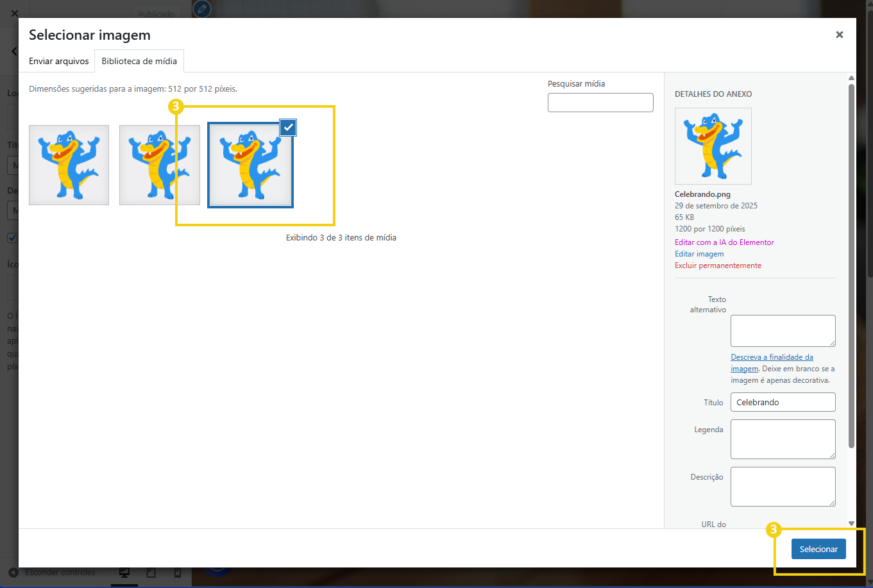Image resolution: width=873 pixels, height=588 pixels.
Task: Close the customizer with top-left X
Action: 15,13
